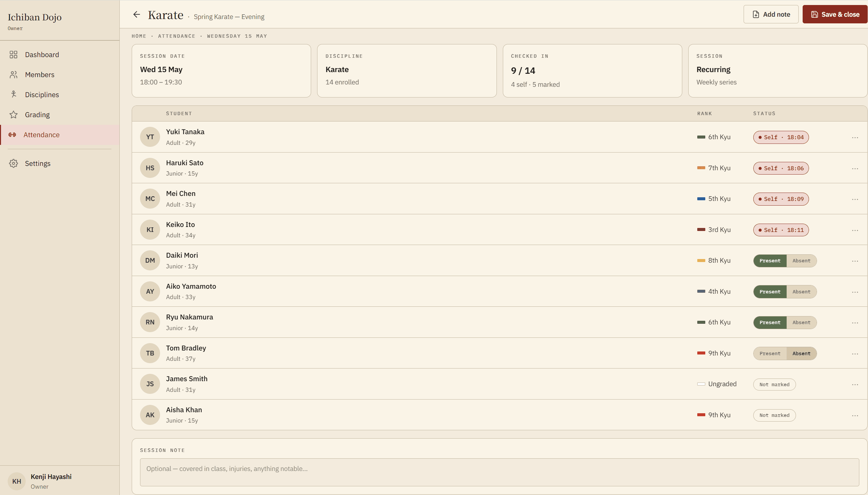This screenshot has height=495, width=868.
Task: Click the YT avatar for Yuki Tanaka
Action: point(150,137)
